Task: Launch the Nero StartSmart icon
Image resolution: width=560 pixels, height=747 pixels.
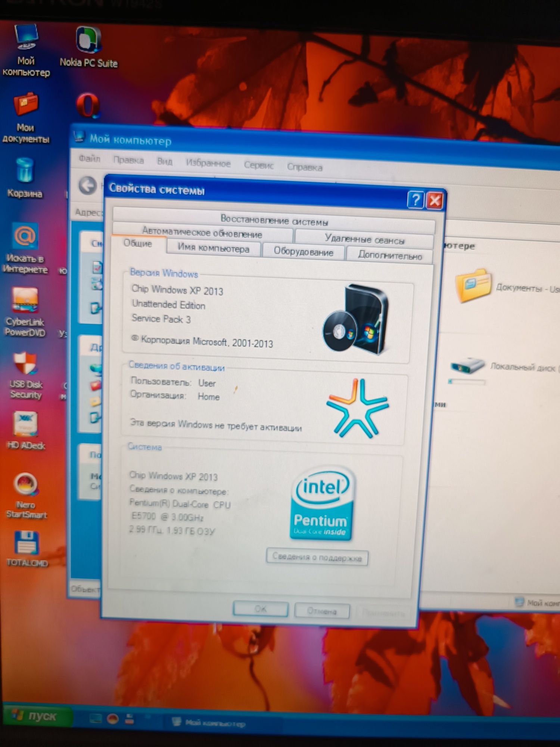Action: click(x=26, y=496)
